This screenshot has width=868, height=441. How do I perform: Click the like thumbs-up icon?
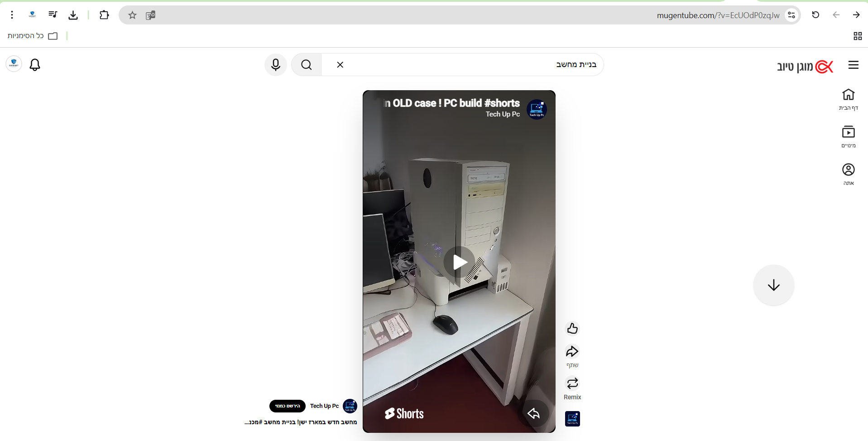pyautogui.click(x=572, y=329)
